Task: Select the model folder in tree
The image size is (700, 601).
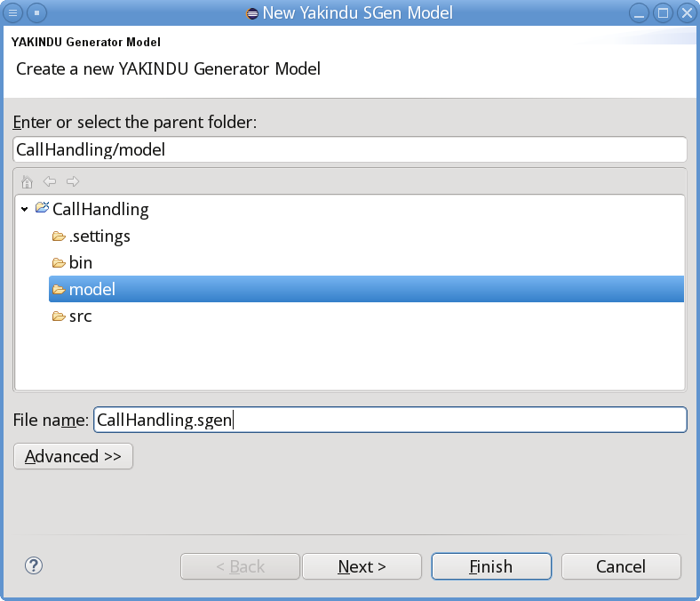Action: pyautogui.click(x=366, y=289)
